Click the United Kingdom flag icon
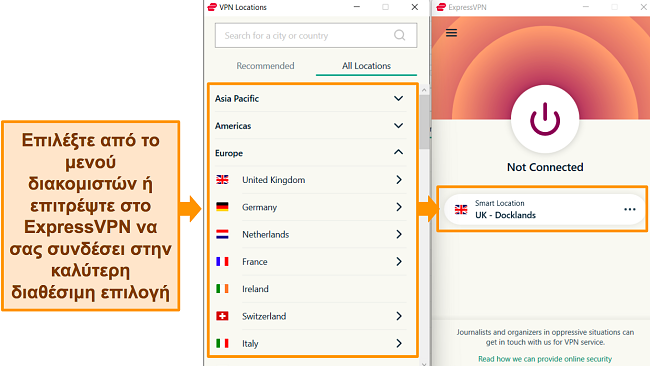 222,179
